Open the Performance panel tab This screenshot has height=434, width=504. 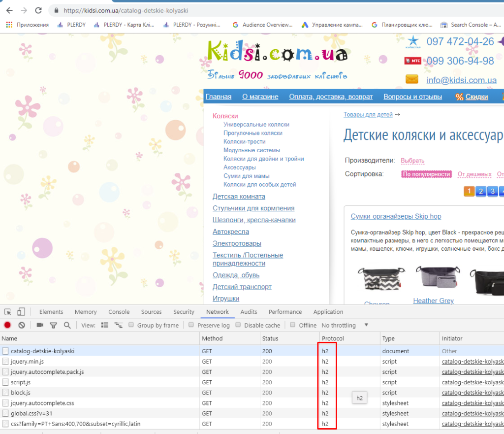click(285, 311)
